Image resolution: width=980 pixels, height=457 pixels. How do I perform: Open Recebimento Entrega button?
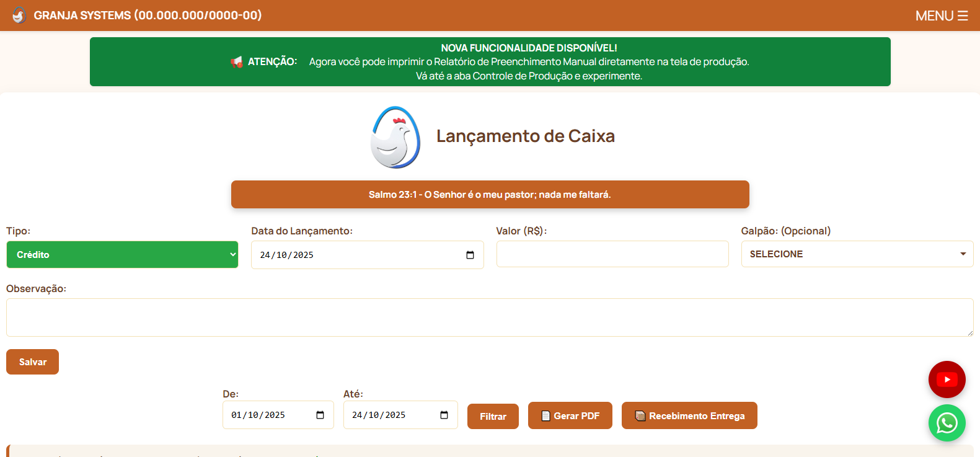tap(689, 415)
